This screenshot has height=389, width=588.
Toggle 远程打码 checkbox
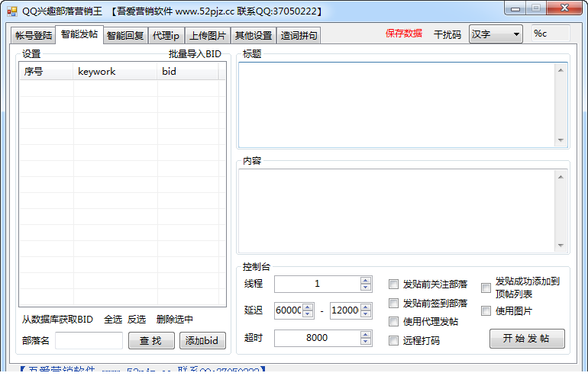click(393, 340)
